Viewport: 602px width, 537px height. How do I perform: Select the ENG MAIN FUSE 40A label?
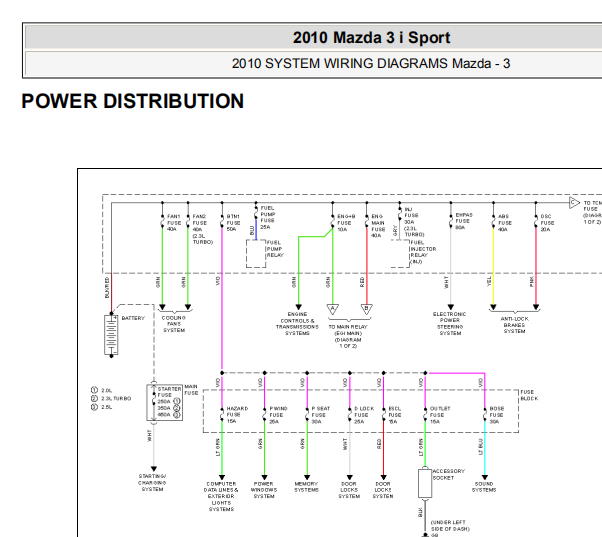point(378,226)
